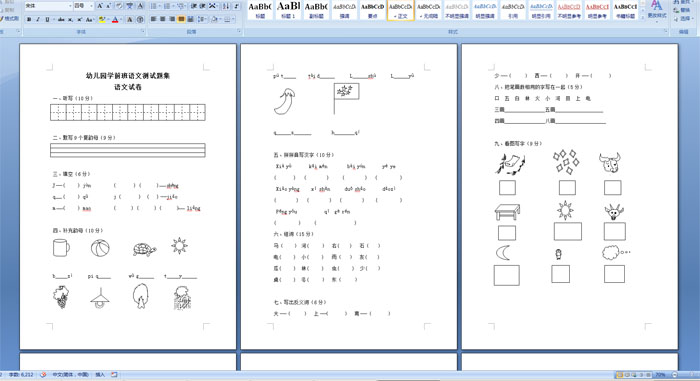
Task: Toggle justify paragraph alignment
Action: pyautogui.click(x=181, y=20)
